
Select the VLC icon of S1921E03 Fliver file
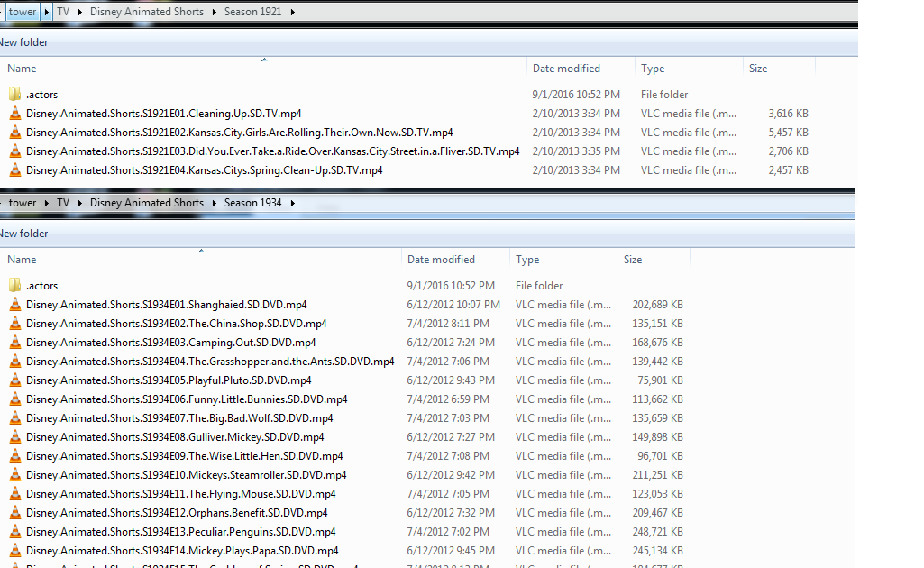click(x=15, y=151)
